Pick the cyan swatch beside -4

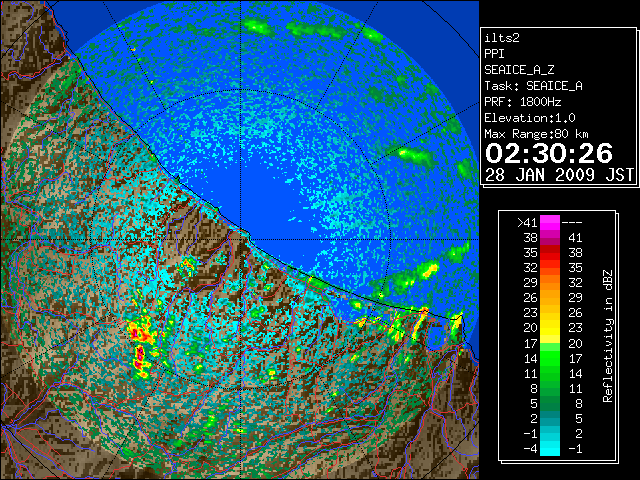click(x=550, y=449)
